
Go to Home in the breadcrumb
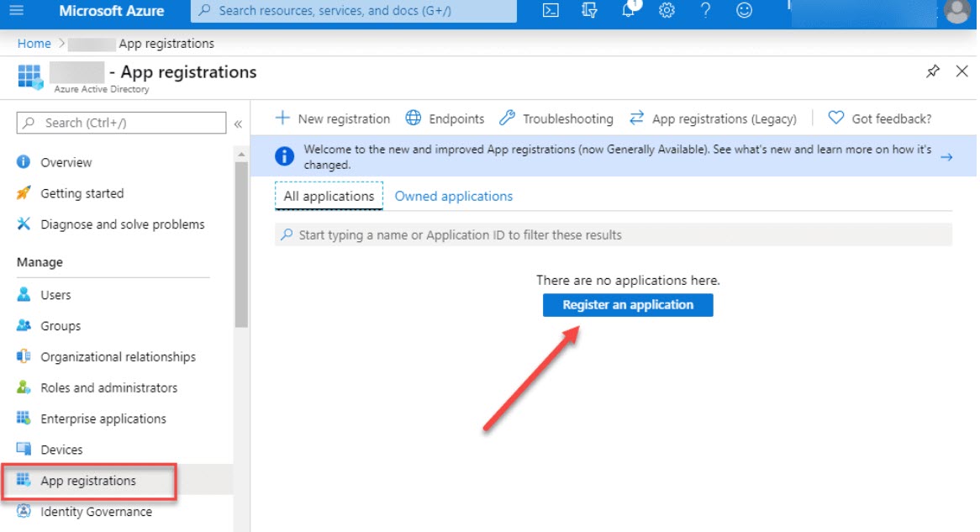[x=34, y=43]
